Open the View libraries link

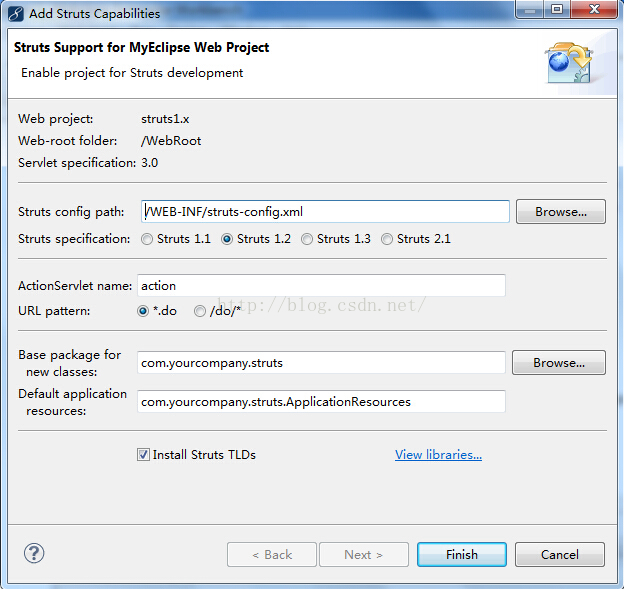438,454
